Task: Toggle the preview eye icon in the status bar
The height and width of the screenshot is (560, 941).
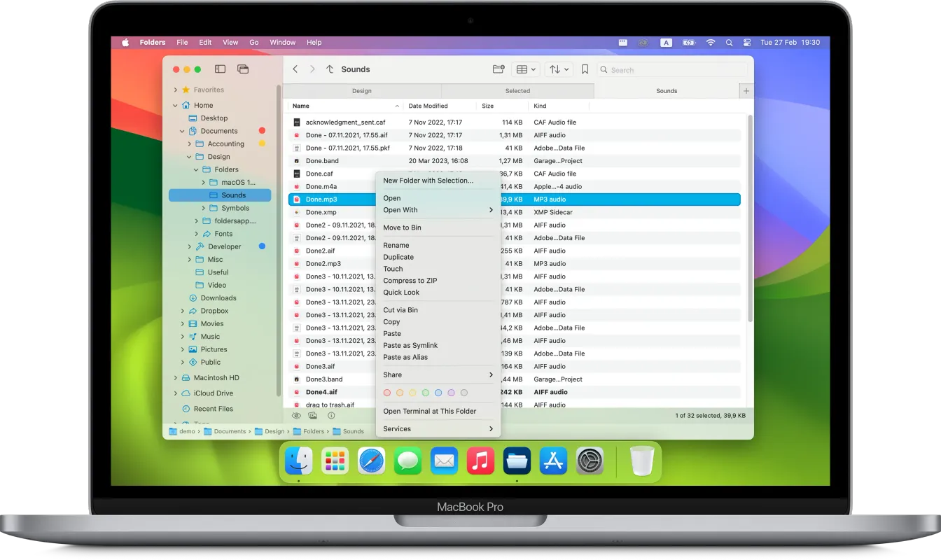Action: pyautogui.click(x=296, y=415)
